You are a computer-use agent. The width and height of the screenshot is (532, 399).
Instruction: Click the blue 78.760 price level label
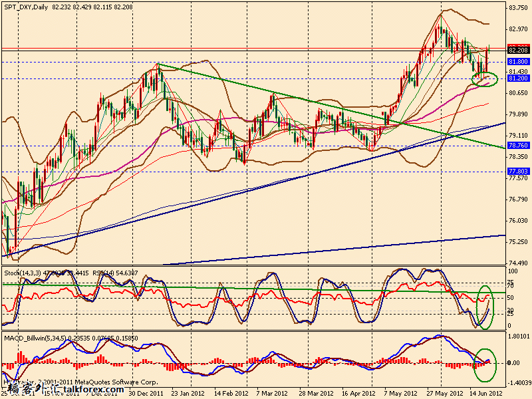click(x=518, y=146)
